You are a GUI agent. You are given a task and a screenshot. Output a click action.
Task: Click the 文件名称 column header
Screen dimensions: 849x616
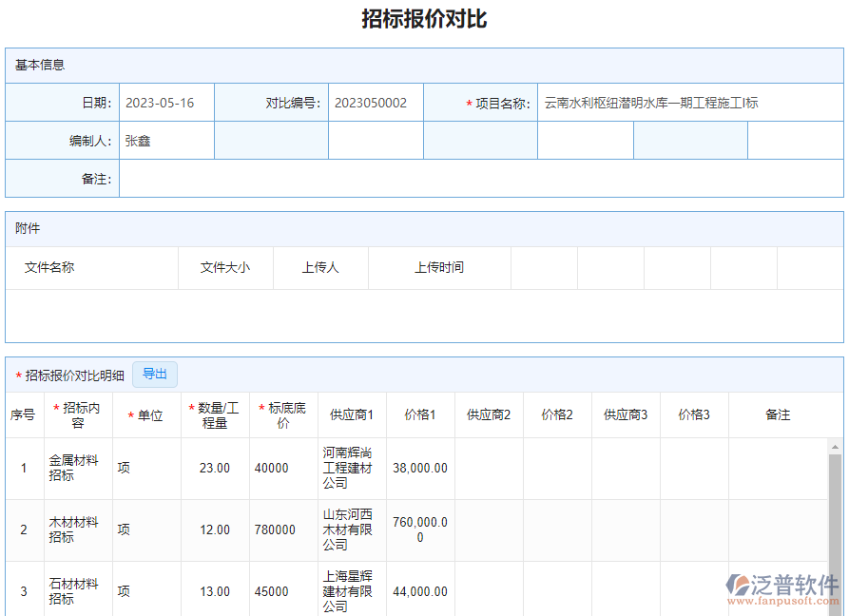[47, 268]
